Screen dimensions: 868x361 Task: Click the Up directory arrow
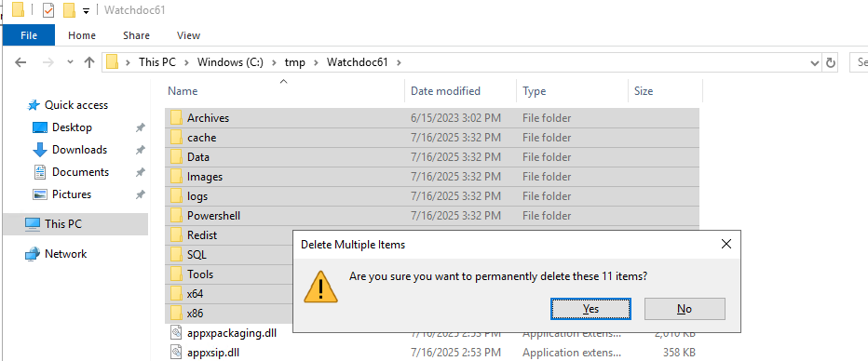pyautogui.click(x=89, y=62)
